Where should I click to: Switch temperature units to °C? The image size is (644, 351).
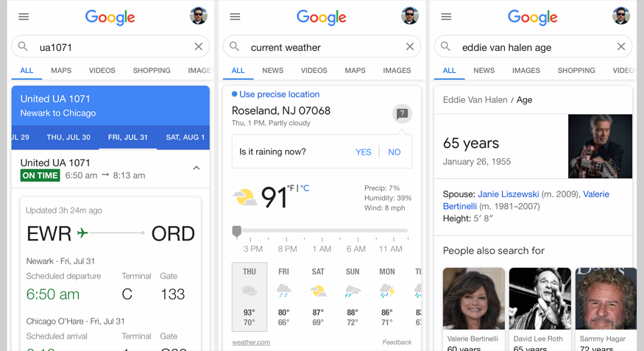(305, 188)
